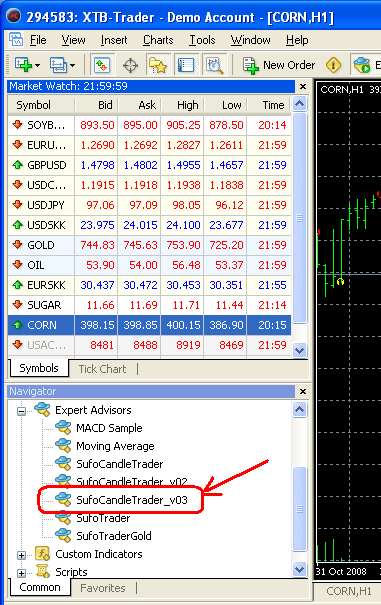Open the Charts menu
381x605 pixels.
(158, 40)
